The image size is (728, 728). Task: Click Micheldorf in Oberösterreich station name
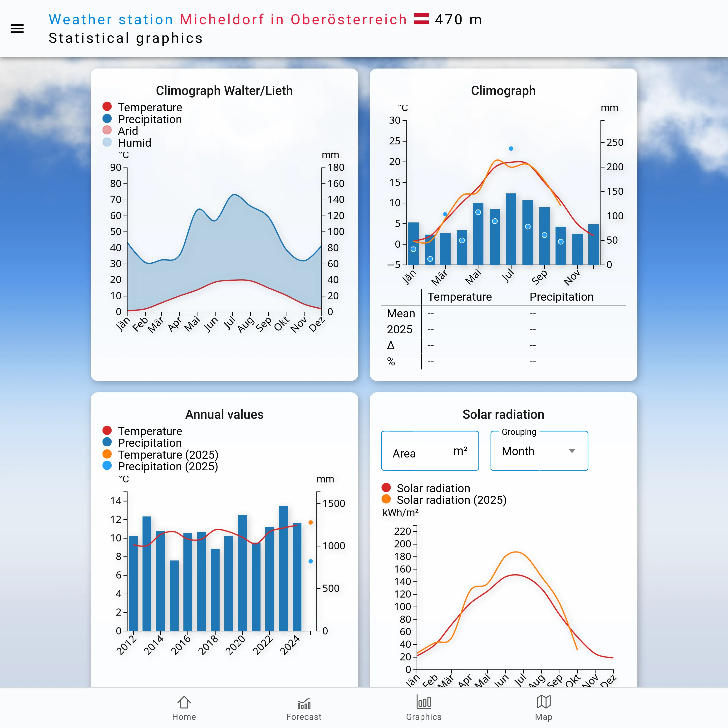point(293,20)
